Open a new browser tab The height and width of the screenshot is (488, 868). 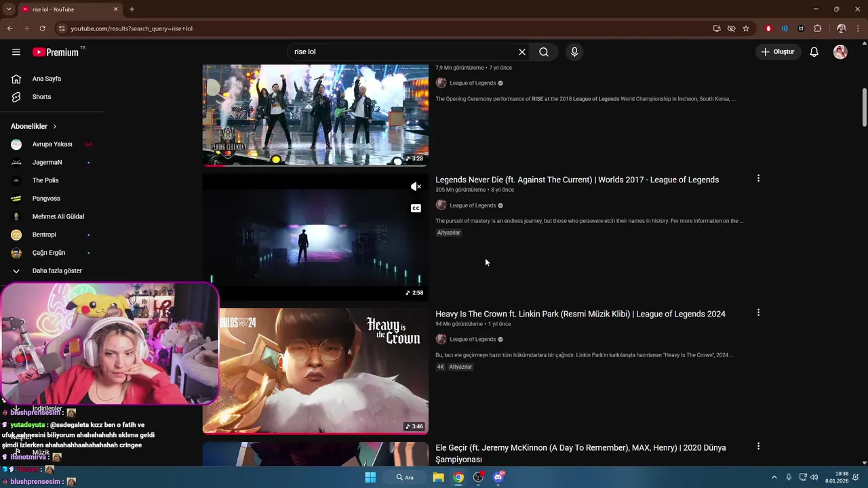point(132,9)
